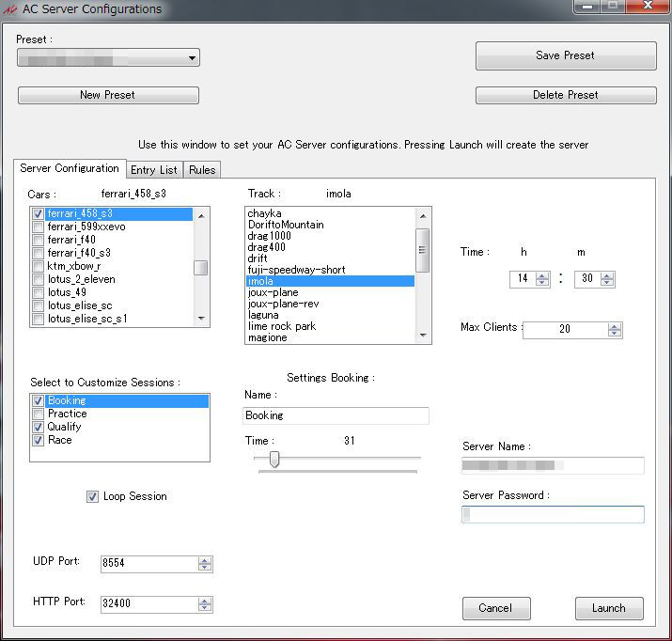Toggle the Loop Session checkbox

point(92,496)
